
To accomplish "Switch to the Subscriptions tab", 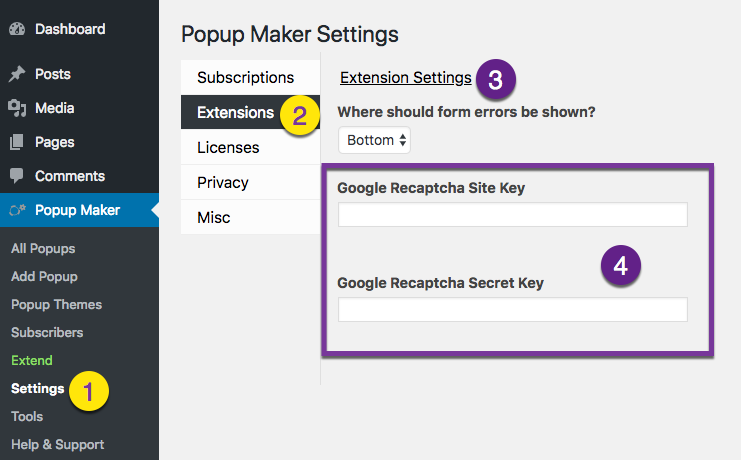I will [250, 78].
